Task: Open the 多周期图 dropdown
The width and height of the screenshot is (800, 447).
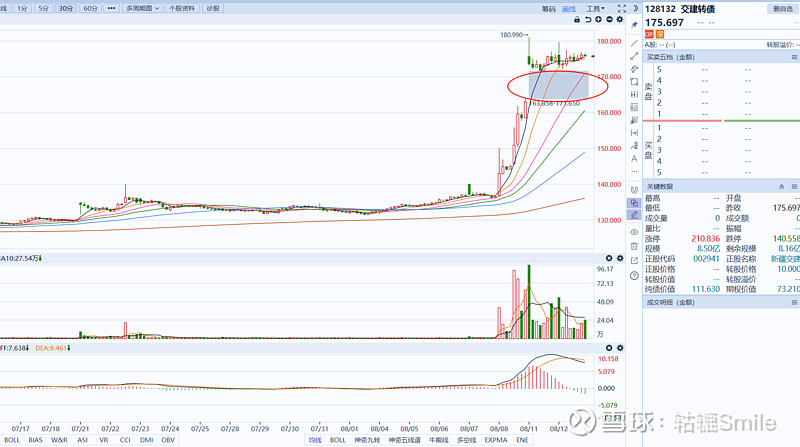Action: pyautogui.click(x=143, y=8)
